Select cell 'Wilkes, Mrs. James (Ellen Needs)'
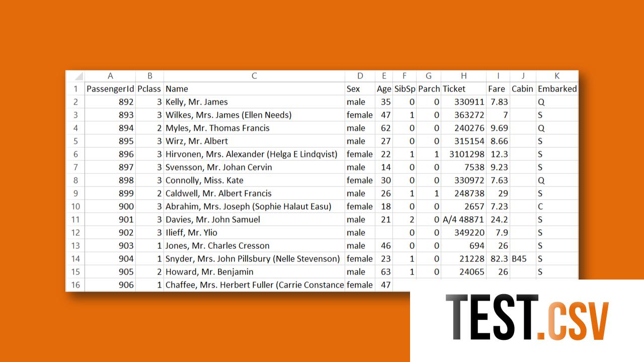644x362 pixels. [254, 115]
